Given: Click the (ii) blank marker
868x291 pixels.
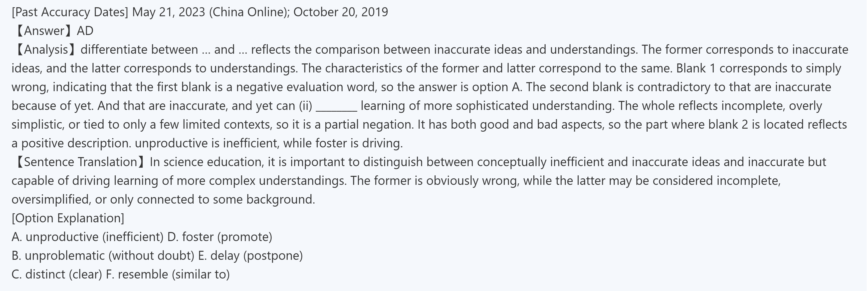Looking at the screenshot, I should click(306, 106).
